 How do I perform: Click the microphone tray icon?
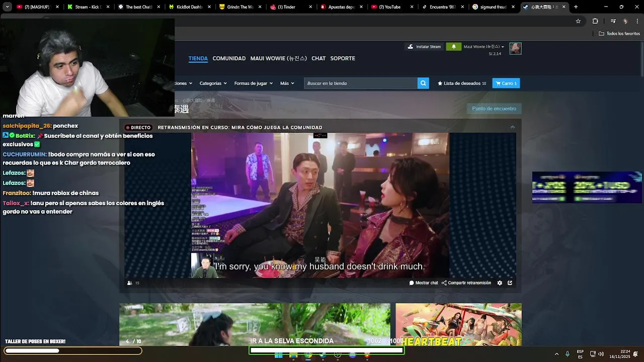pyautogui.click(x=568, y=354)
